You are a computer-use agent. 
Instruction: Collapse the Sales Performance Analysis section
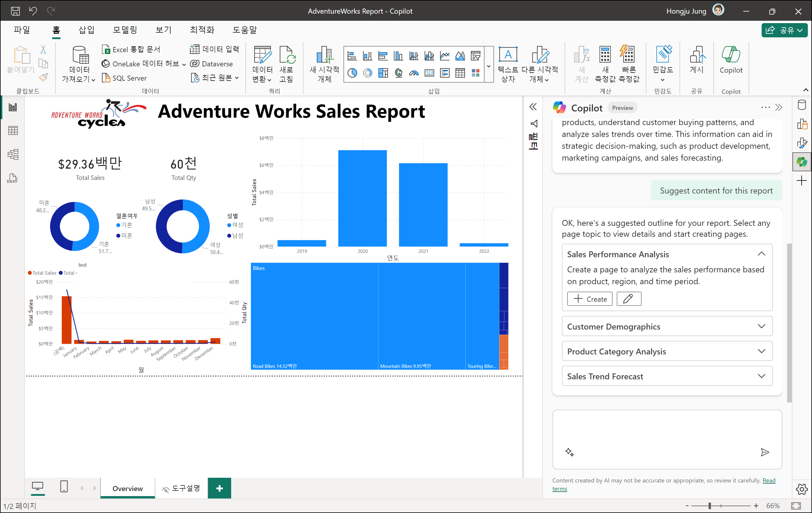(x=761, y=254)
